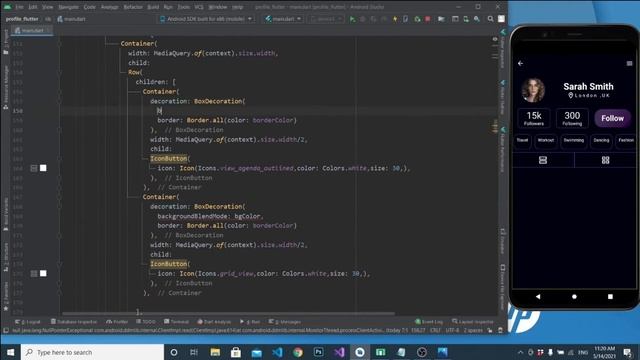Click the Debug bug icon in toolbar
640x360 pixels.
coord(362,19)
